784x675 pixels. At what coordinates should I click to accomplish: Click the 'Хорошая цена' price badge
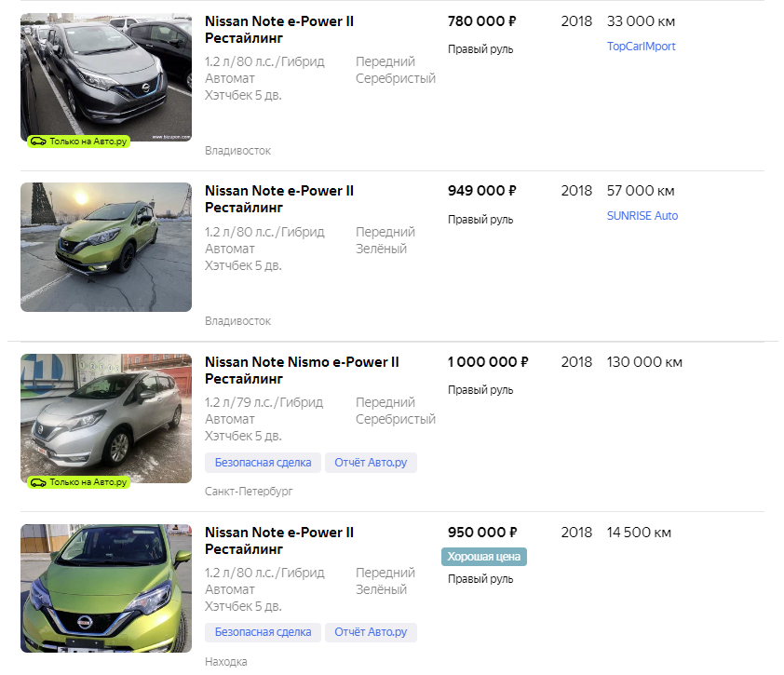[484, 557]
